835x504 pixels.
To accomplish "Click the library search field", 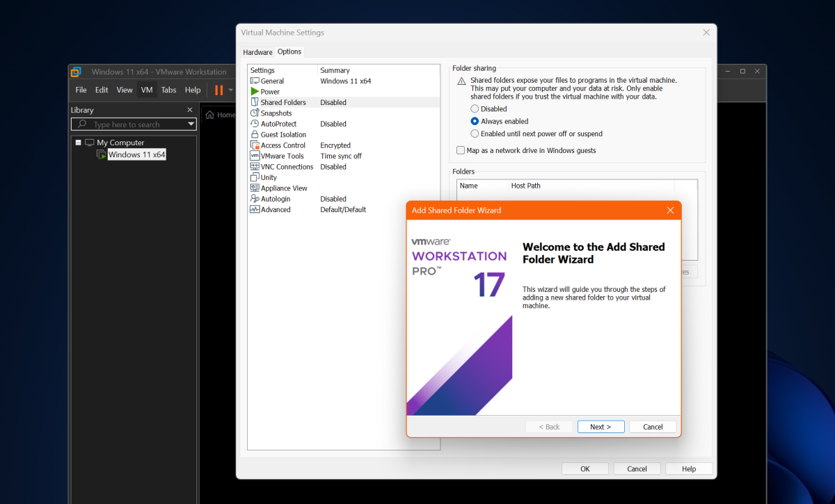I will (x=125, y=124).
